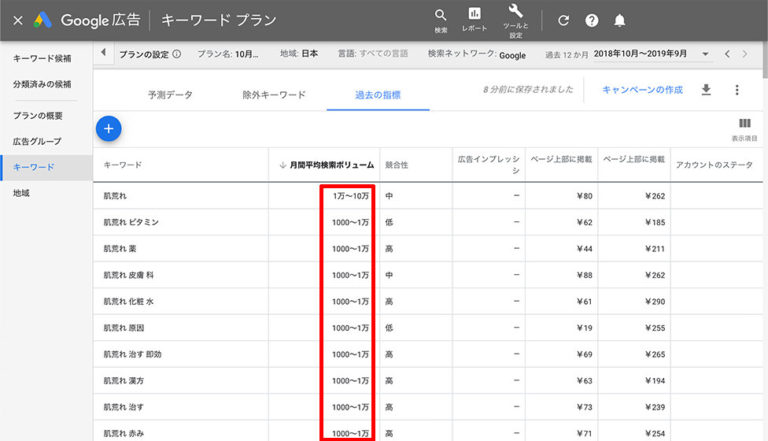Image resolution: width=768 pixels, height=441 pixels.
Task: Select the 肌荒れ 治す 即効 keyword row
Action: tap(428, 354)
